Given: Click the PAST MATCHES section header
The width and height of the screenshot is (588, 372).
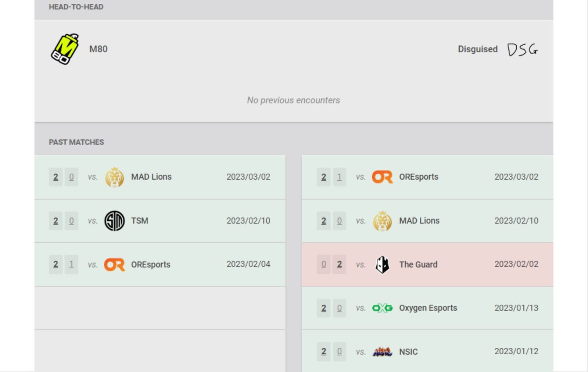Looking at the screenshot, I should (76, 142).
